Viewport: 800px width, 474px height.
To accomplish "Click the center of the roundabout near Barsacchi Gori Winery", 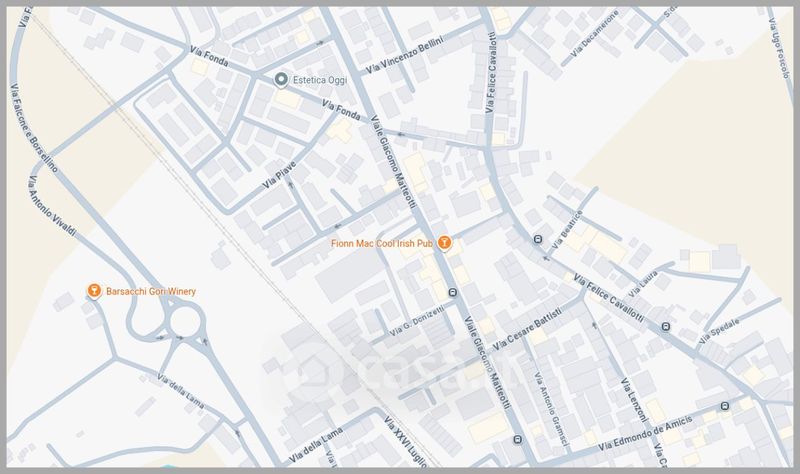I will click(185, 321).
